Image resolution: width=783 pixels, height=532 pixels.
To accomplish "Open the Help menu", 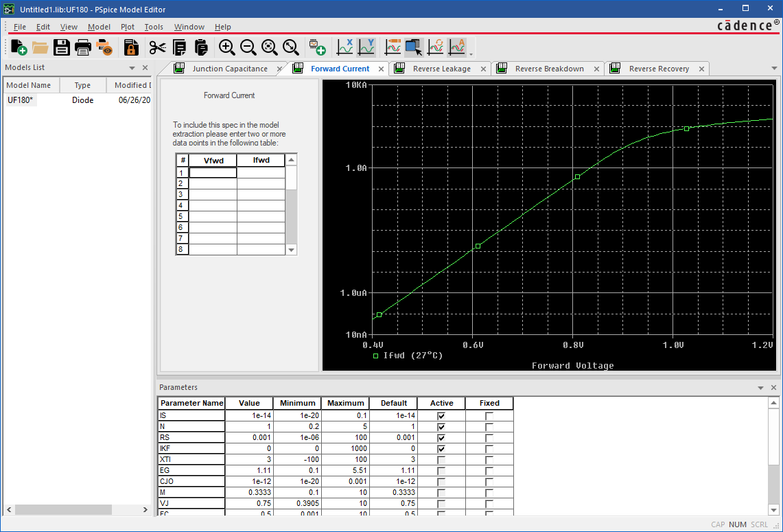I will point(223,27).
